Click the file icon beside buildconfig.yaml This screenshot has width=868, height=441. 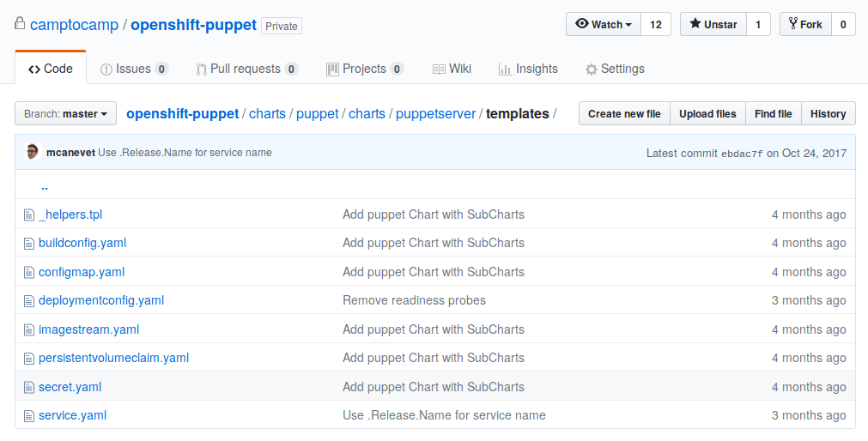(29, 244)
